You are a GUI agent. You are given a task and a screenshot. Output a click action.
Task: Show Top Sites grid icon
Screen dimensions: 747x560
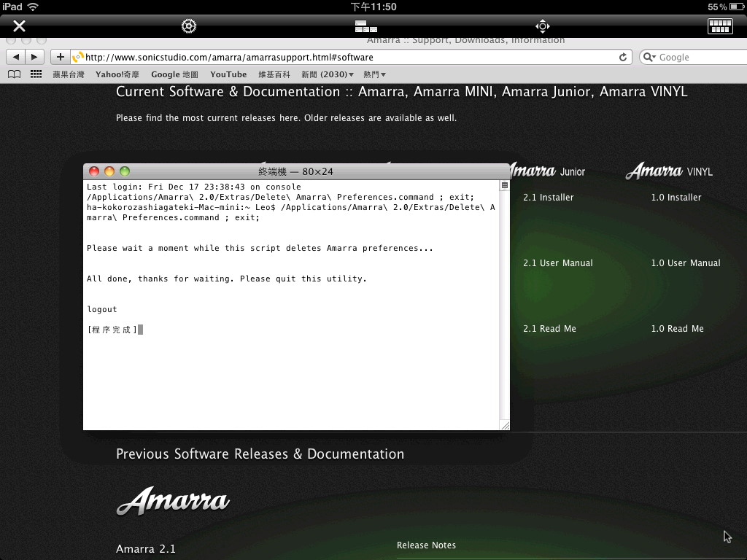coord(36,74)
